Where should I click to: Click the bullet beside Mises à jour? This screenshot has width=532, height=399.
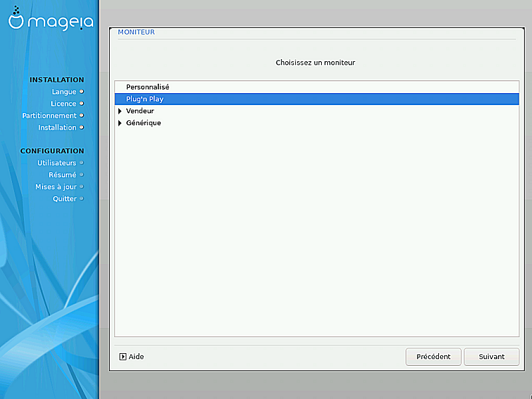pos(81,187)
